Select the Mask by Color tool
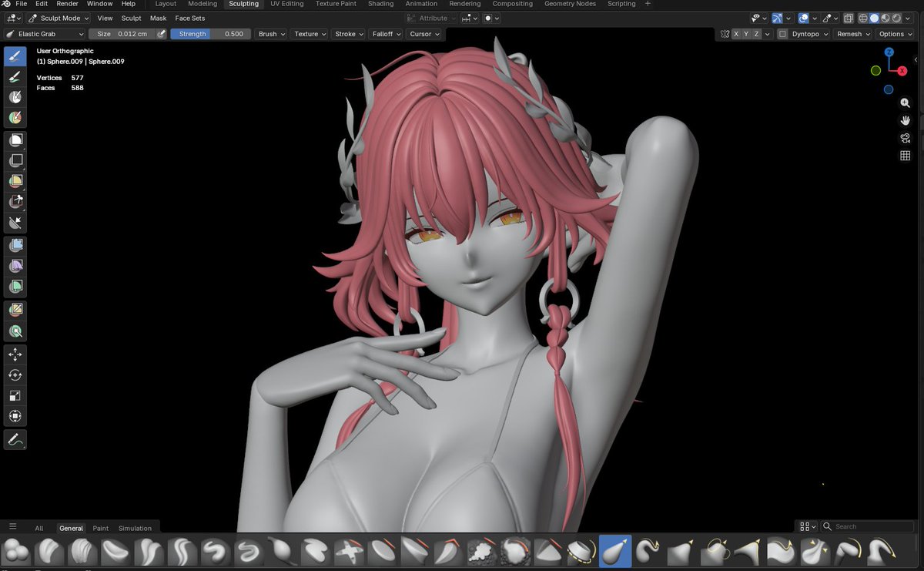This screenshot has width=924, height=571. pos(15,331)
